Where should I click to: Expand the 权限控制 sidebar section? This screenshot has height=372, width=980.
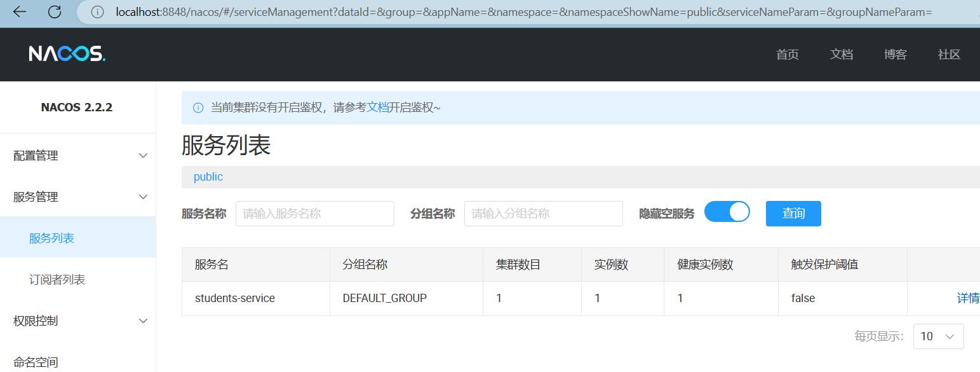click(144, 320)
